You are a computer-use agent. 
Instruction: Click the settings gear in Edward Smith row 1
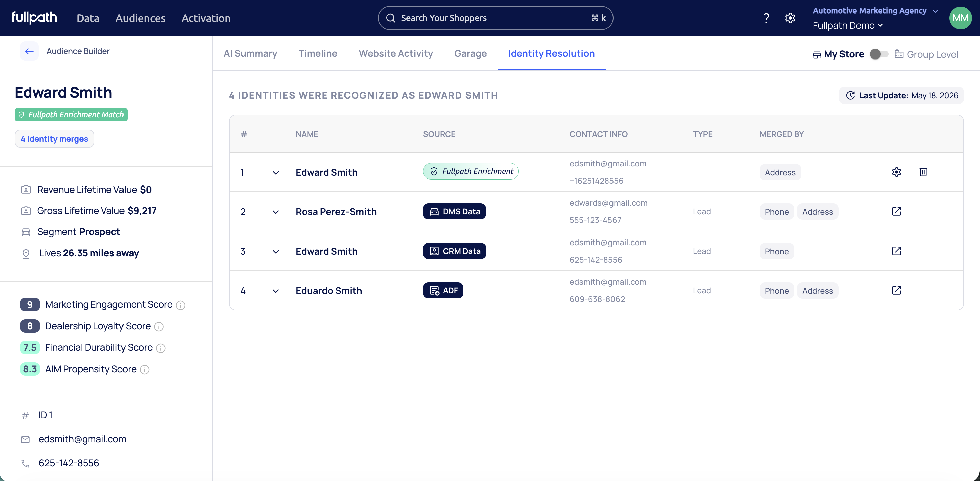point(896,172)
